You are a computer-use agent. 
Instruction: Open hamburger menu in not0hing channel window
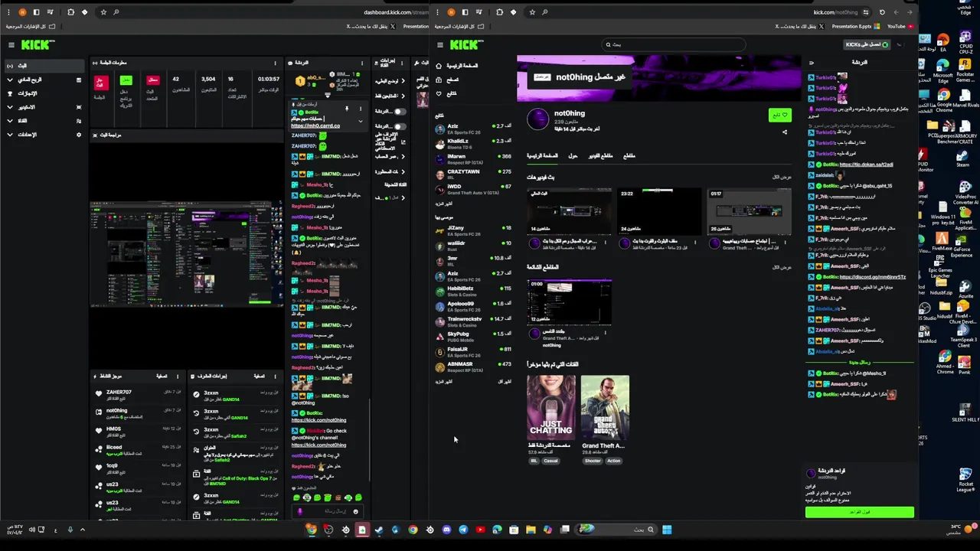(439, 45)
